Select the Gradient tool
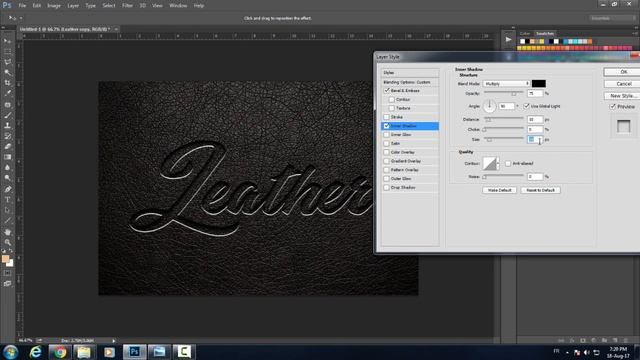 [7, 157]
